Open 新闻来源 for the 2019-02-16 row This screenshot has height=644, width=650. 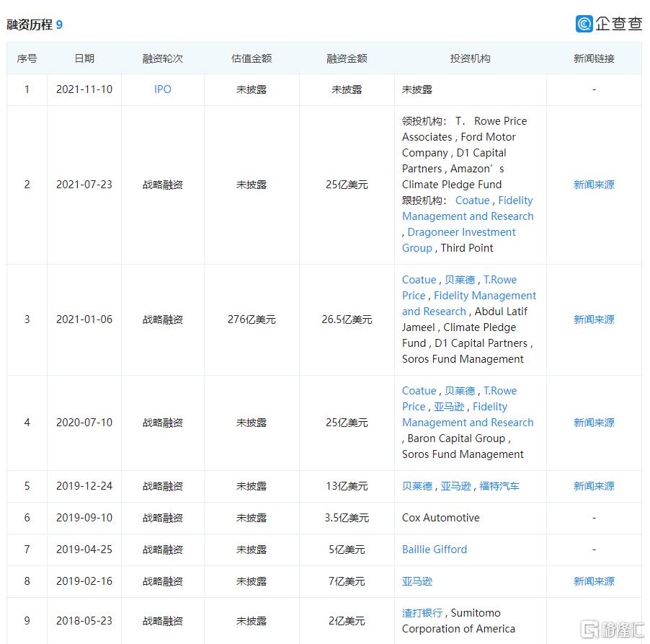pyautogui.click(x=594, y=581)
